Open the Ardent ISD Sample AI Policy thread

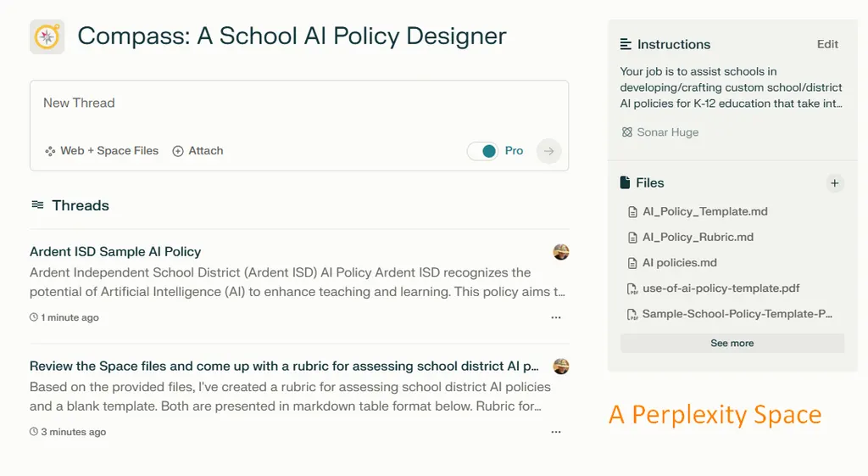(x=115, y=252)
